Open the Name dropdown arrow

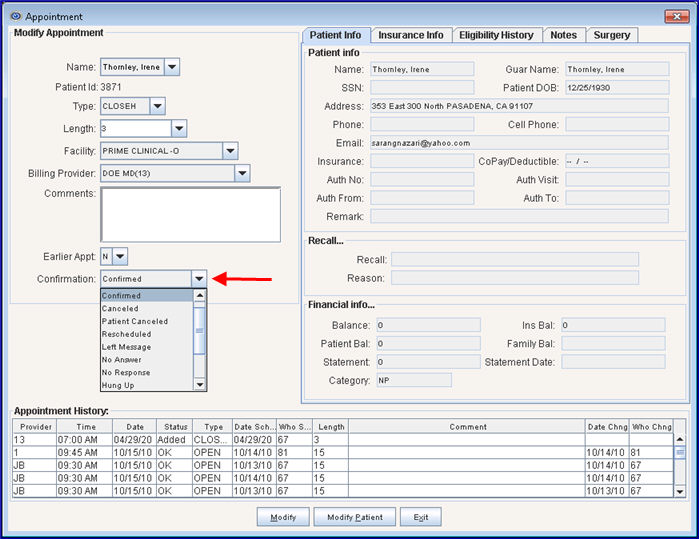[172, 67]
